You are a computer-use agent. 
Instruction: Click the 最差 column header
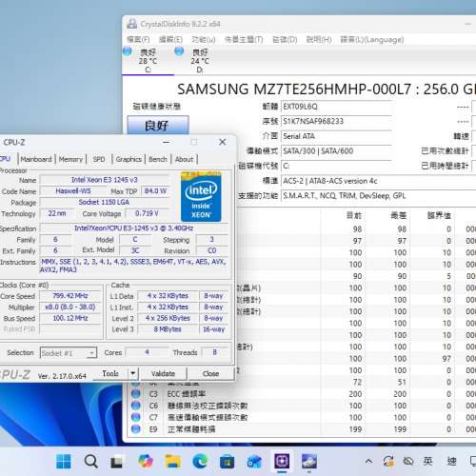pyautogui.click(x=398, y=216)
